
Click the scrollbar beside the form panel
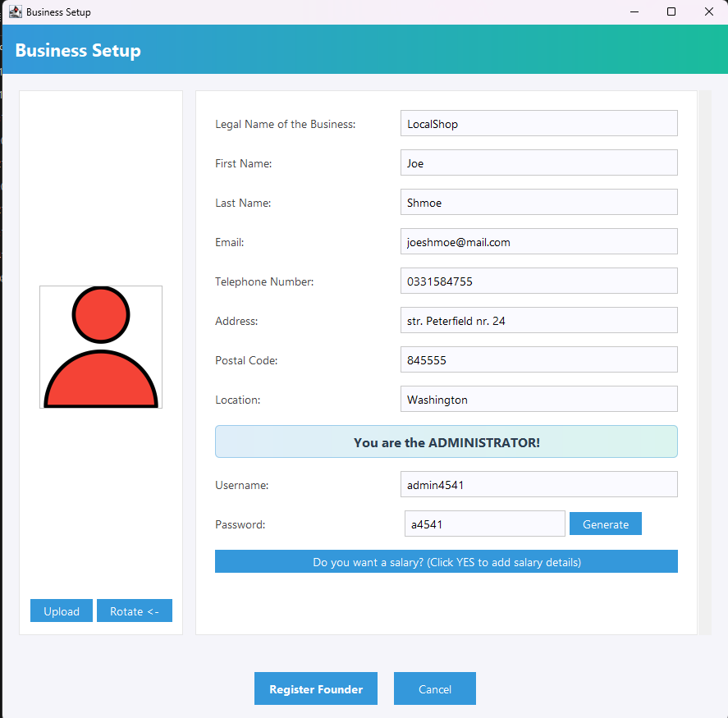tap(703, 361)
